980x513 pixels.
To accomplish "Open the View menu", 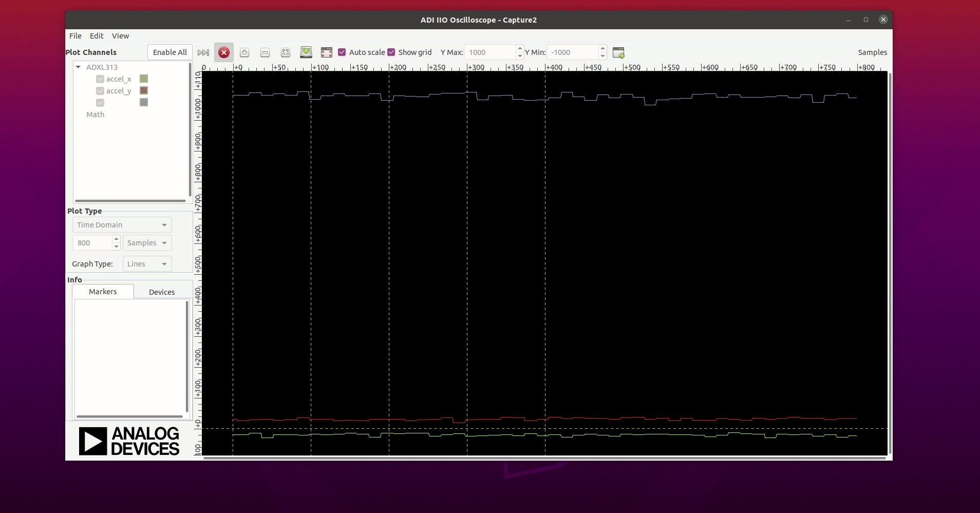I will click(x=120, y=36).
